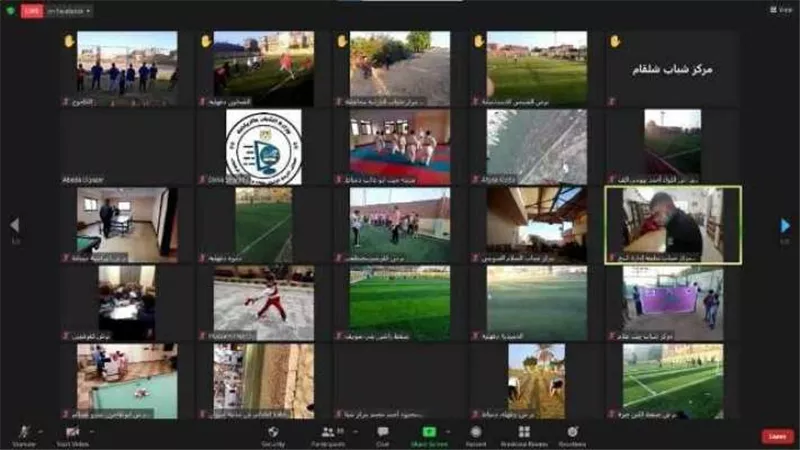This screenshot has width=800, height=450.
Task: Select the tile with children holding pink banner
Action: point(672,303)
